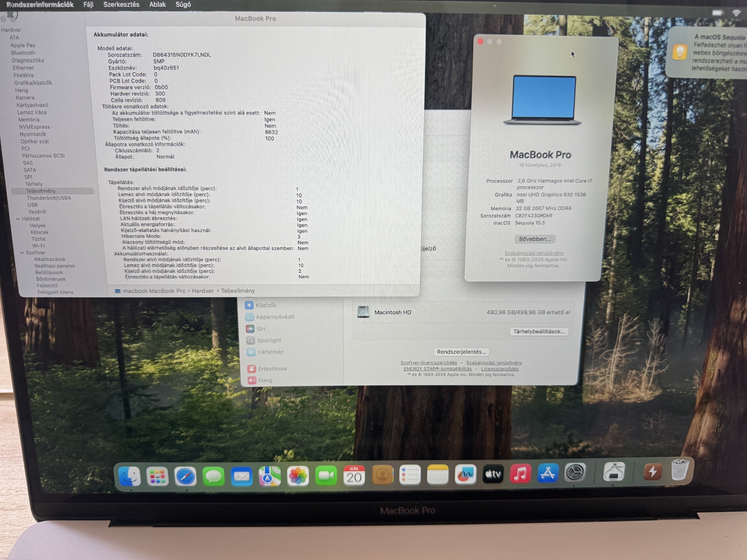Open the Fájl menu
747x560 pixels.
point(88,4)
